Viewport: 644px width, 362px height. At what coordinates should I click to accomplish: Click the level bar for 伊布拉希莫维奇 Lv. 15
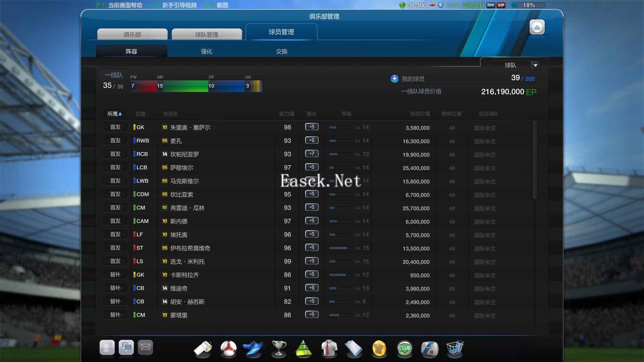(x=340, y=248)
